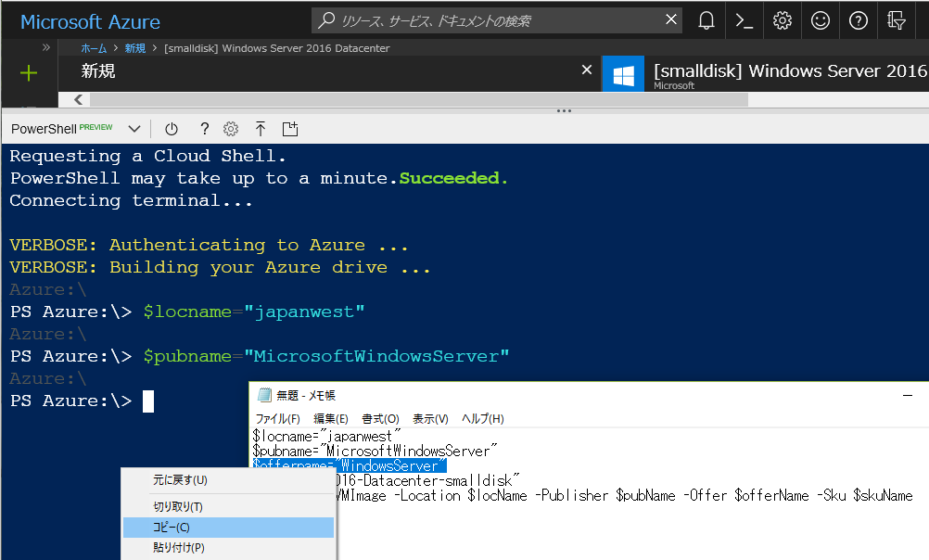Click the $locname="japanwest" terminal line
This screenshot has width=929, height=560.
tap(254, 312)
